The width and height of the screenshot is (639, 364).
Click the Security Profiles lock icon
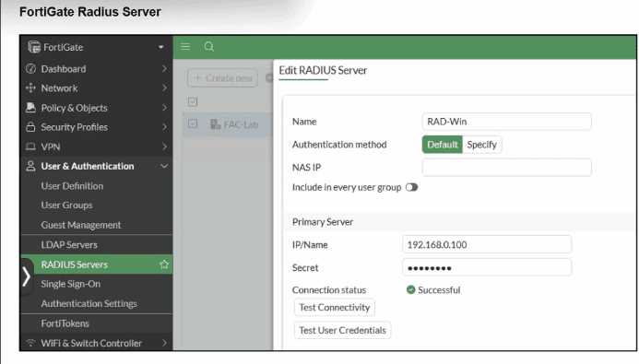click(x=30, y=127)
